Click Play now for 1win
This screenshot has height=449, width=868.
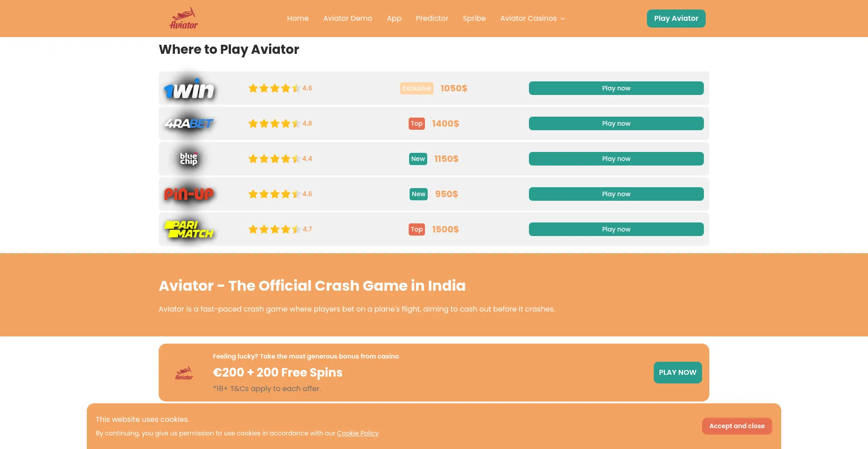click(616, 88)
